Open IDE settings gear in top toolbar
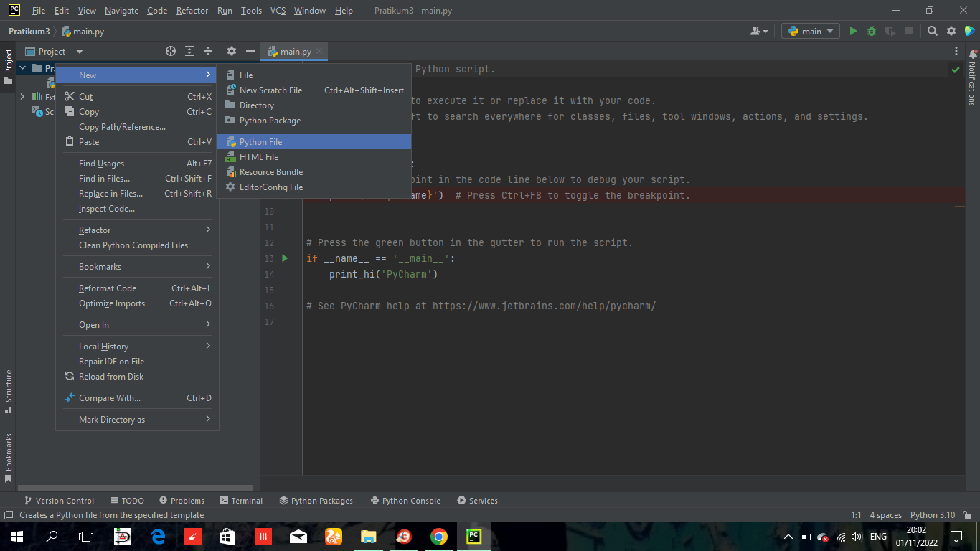This screenshot has height=551, width=980. coord(951,31)
